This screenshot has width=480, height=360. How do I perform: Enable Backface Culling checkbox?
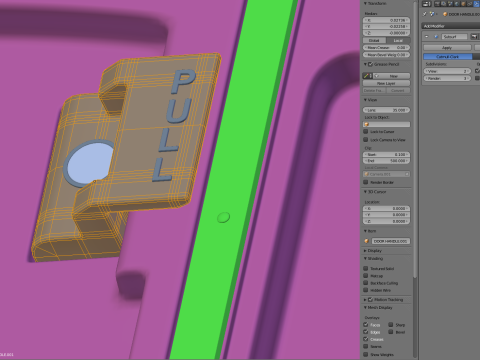[366, 283]
